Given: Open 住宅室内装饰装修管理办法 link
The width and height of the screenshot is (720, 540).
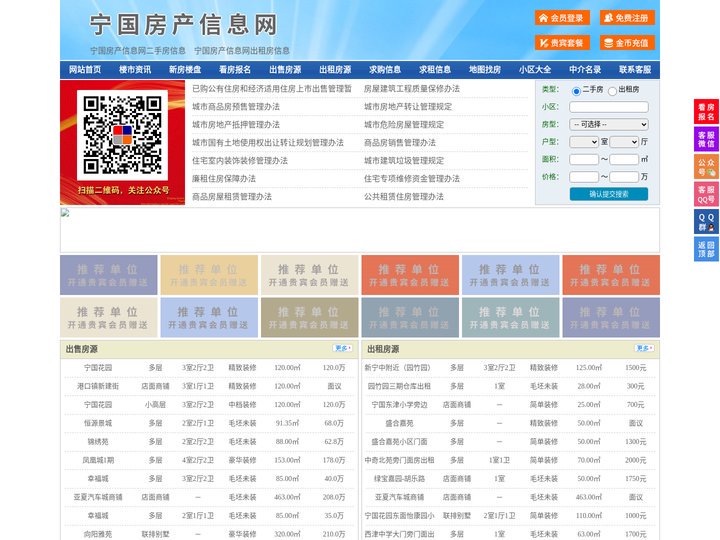Looking at the screenshot, I should [240, 161].
